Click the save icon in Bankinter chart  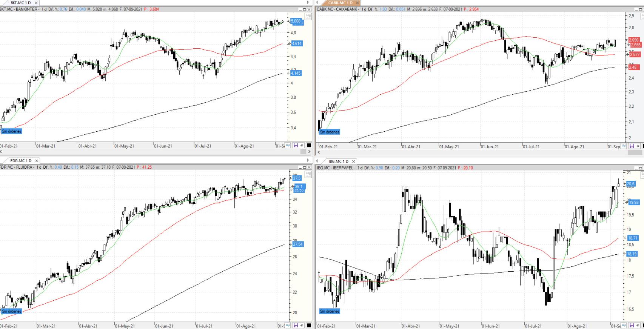click(296, 146)
